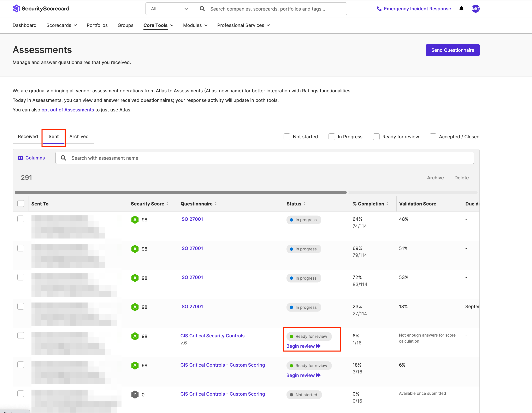The image size is (532, 413).
Task: Switch to the Archived tab
Action: (79, 136)
